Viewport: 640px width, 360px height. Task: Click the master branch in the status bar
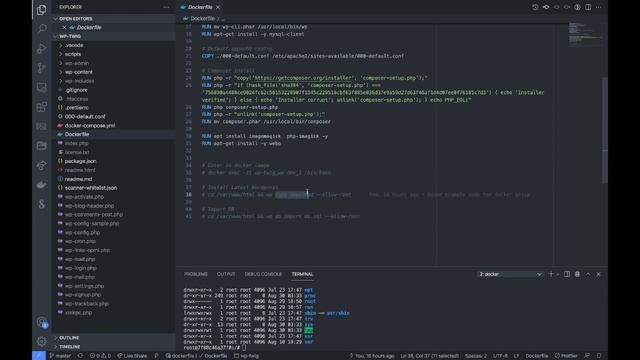pos(60,356)
